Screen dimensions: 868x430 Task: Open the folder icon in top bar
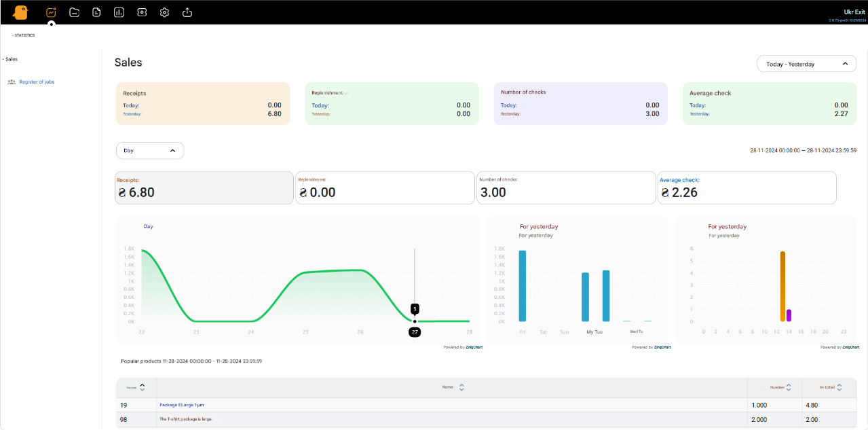pyautogui.click(x=74, y=12)
